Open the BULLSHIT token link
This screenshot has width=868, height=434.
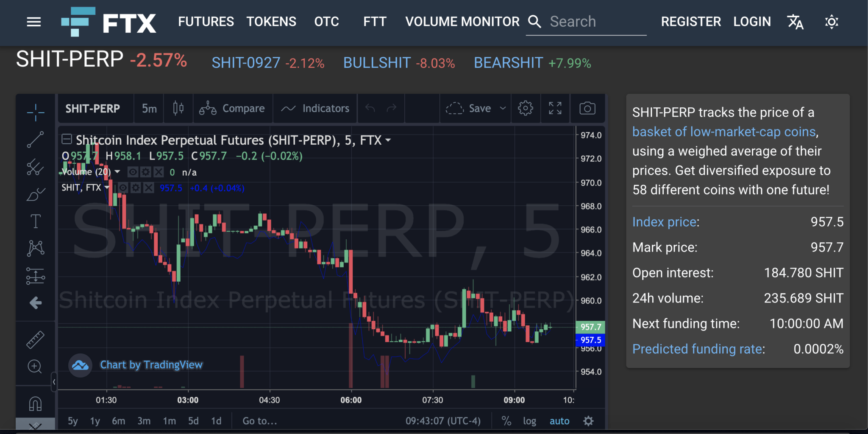377,63
